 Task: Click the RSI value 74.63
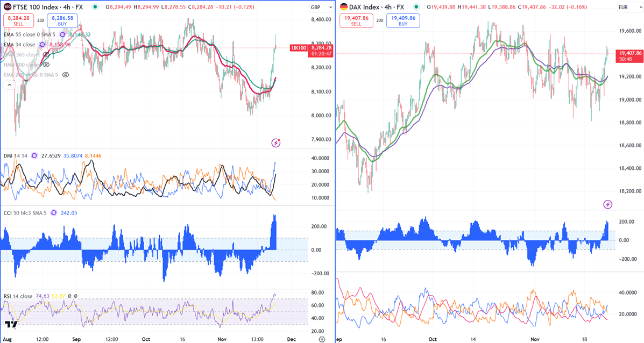(43, 296)
